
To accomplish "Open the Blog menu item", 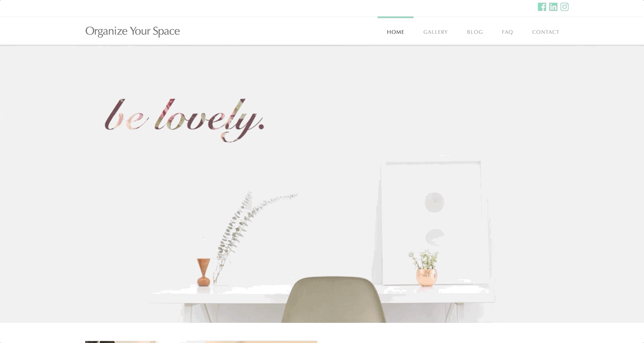I will tap(475, 32).
